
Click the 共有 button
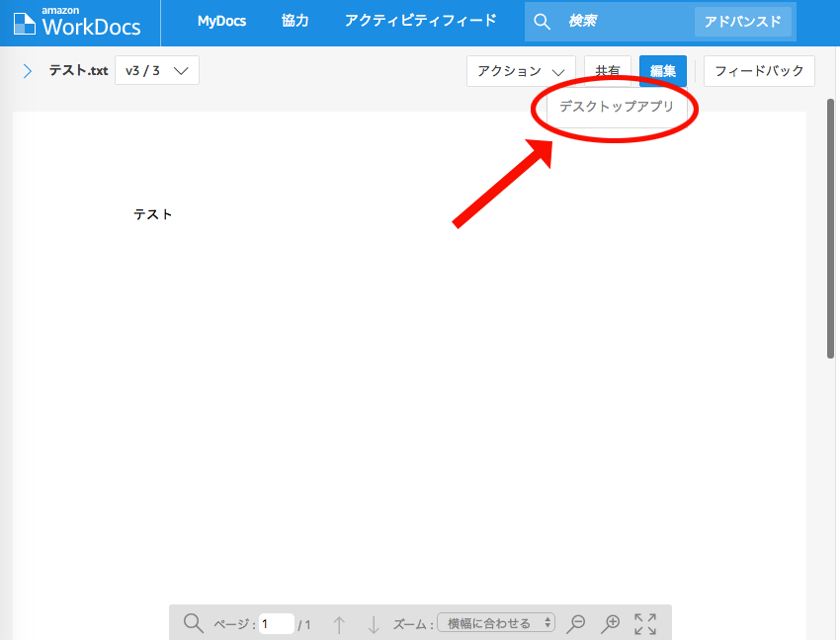click(x=608, y=70)
